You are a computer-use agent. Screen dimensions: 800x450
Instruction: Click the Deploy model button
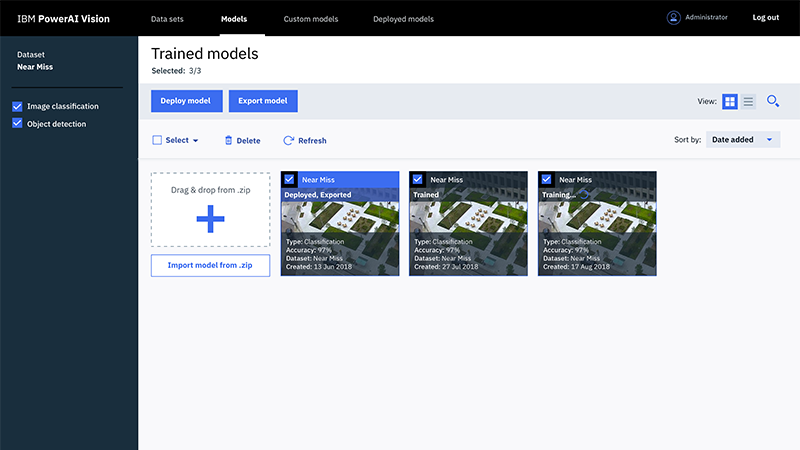coord(186,101)
